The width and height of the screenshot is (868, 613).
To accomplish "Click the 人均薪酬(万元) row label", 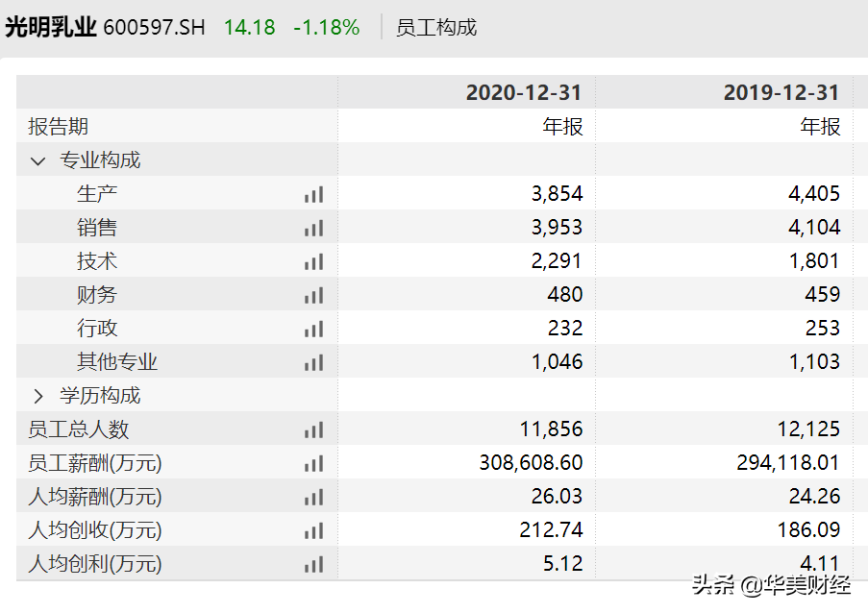I will point(94,497).
